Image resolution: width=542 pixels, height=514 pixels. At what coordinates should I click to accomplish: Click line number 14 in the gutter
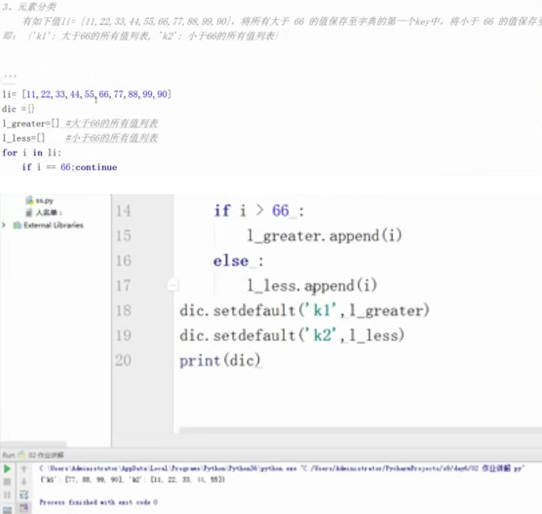pyautogui.click(x=123, y=211)
